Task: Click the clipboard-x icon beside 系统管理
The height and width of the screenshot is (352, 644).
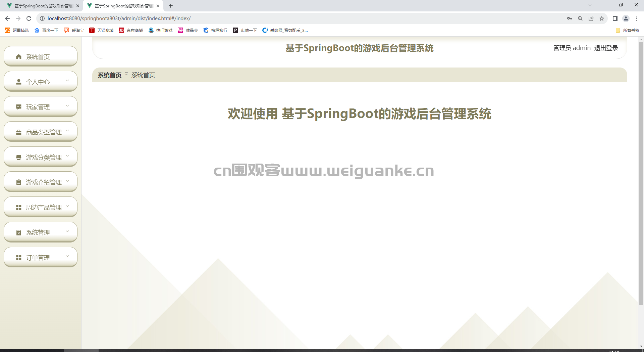Action: (19, 232)
